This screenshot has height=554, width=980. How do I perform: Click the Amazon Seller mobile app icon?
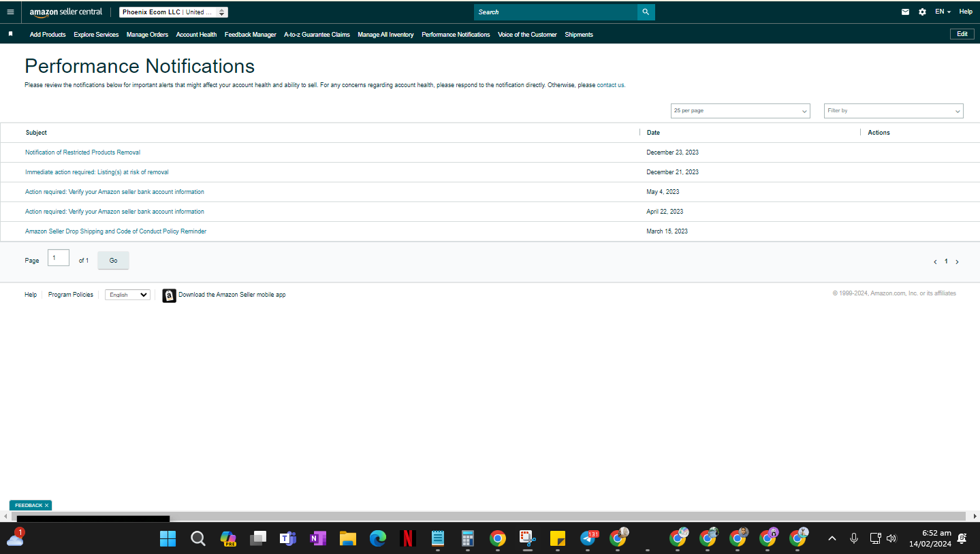coord(169,295)
